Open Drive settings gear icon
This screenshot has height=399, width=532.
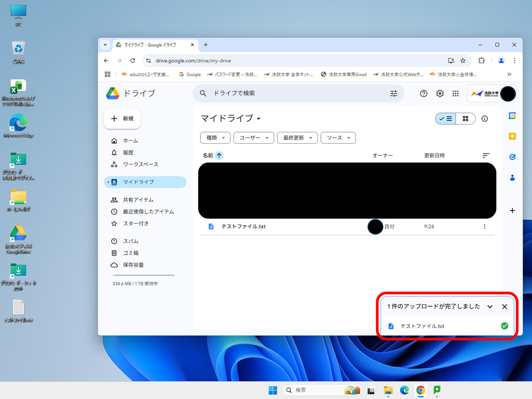tap(440, 94)
